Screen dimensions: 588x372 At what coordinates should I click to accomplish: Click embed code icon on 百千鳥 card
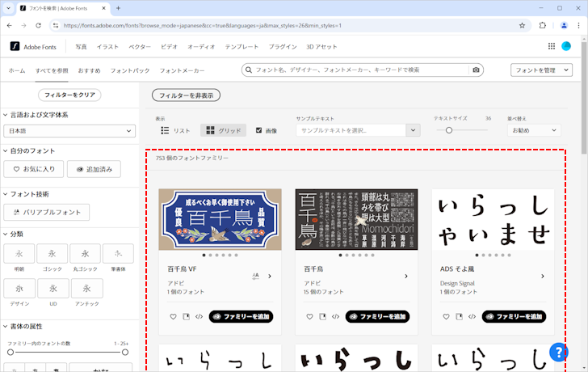[335, 316]
